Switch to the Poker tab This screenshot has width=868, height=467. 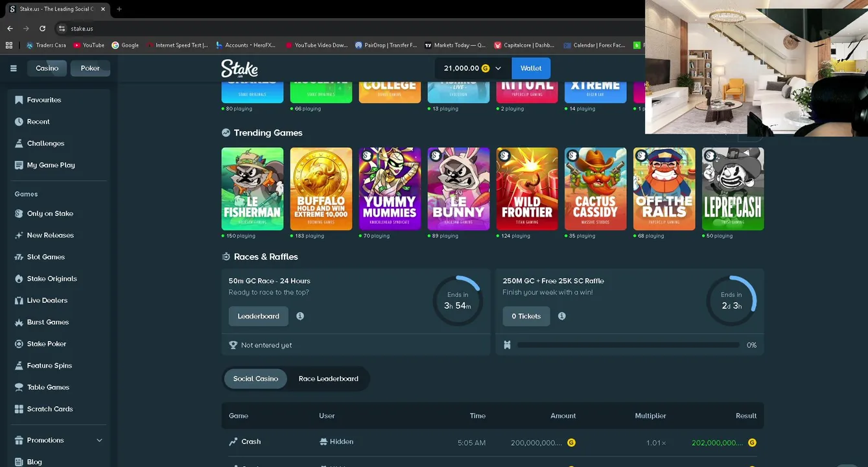pyautogui.click(x=90, y=68)
